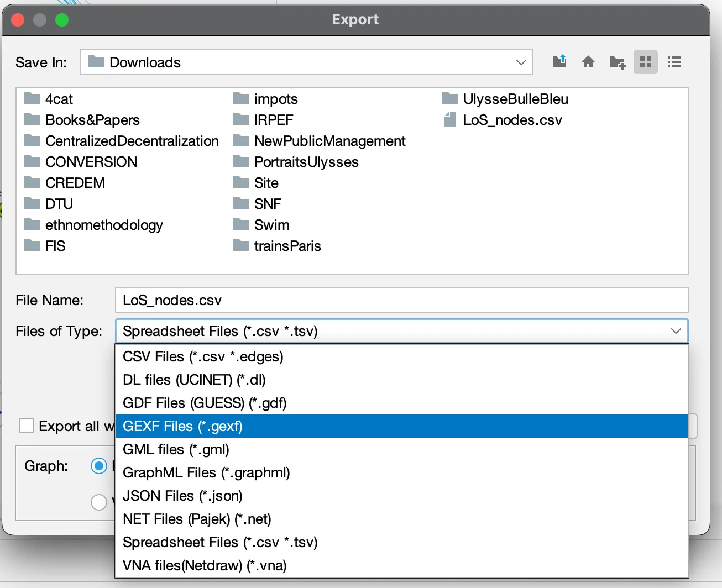Select NET Files (Pajek) format

tap(197, 519)
